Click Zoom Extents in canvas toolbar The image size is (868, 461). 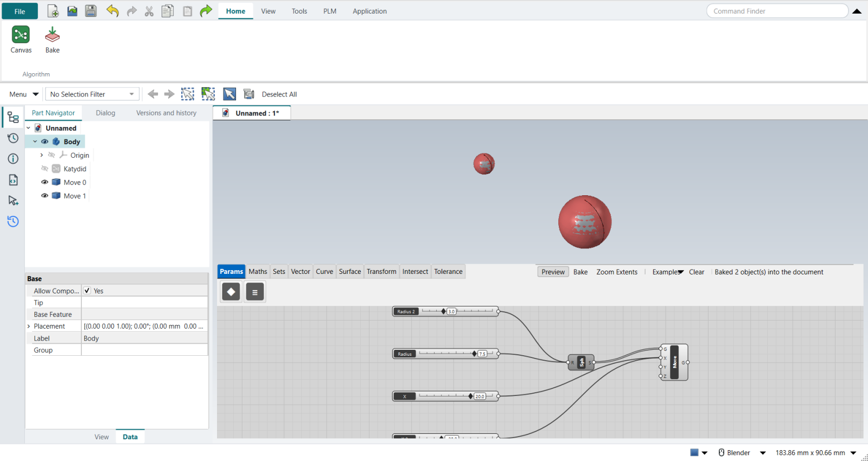click(617, 272)
